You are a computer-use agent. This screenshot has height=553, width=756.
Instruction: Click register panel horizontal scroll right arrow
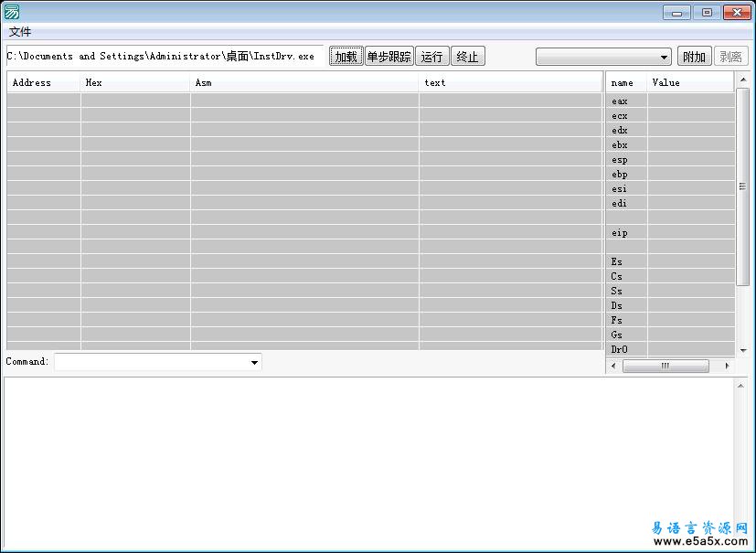727,366
